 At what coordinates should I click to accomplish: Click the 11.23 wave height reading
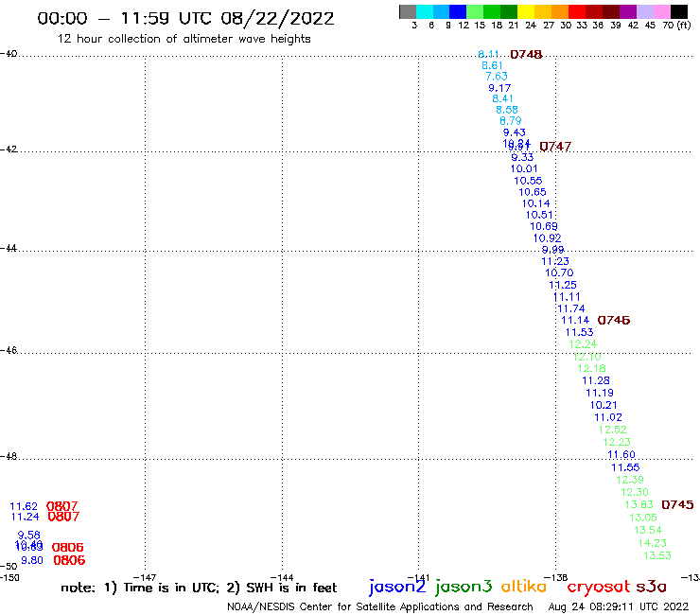[555, 261]
